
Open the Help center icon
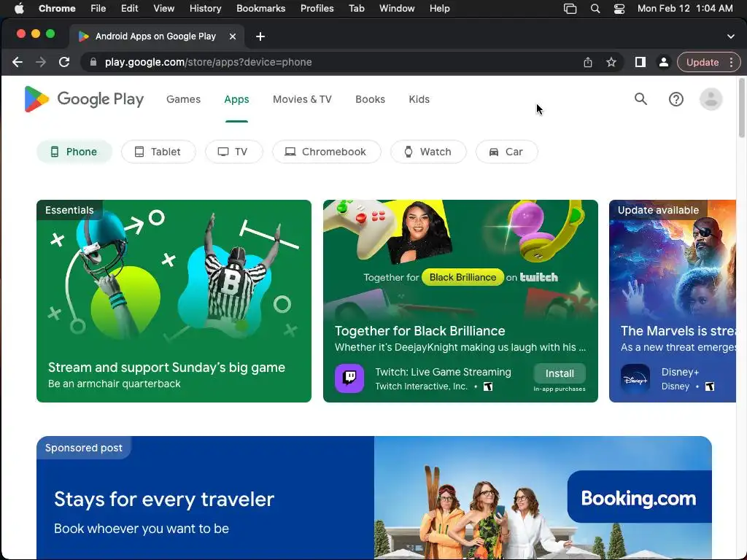click(676, 99)
